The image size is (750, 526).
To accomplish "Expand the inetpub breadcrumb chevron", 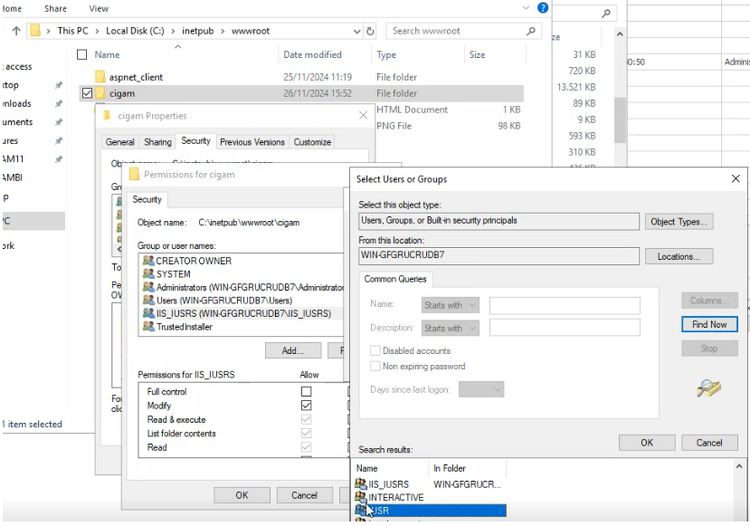I will [222, 31].
